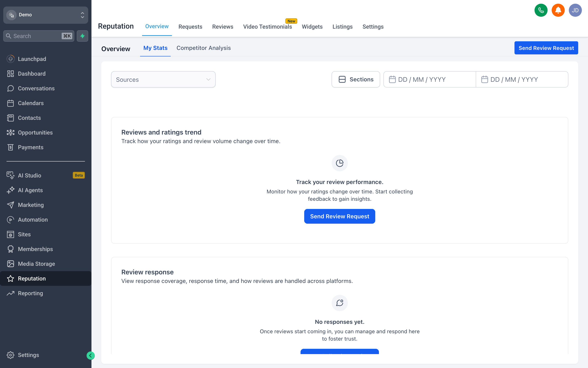Image resolution: width=588 pixels, height=368 pixels.
Task: Open the Video Testimonials tab
Action: click(x=267, y=27)
